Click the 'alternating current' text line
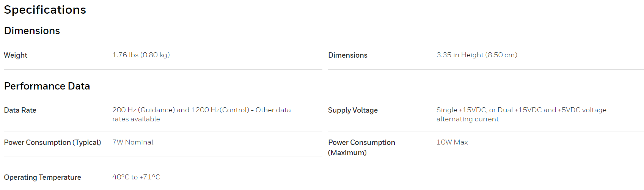 tap(468, 119)
